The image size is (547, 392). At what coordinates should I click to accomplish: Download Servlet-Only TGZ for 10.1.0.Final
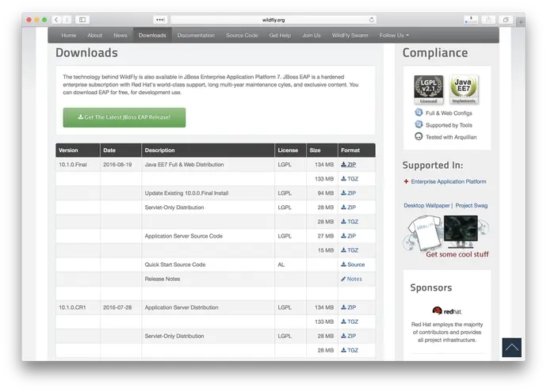(350, 222)
